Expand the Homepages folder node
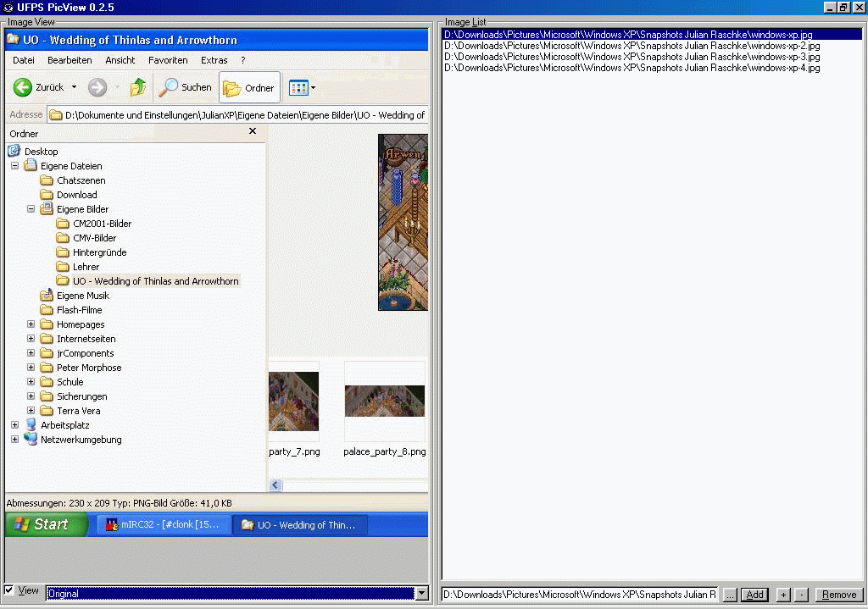 (31, 324)
